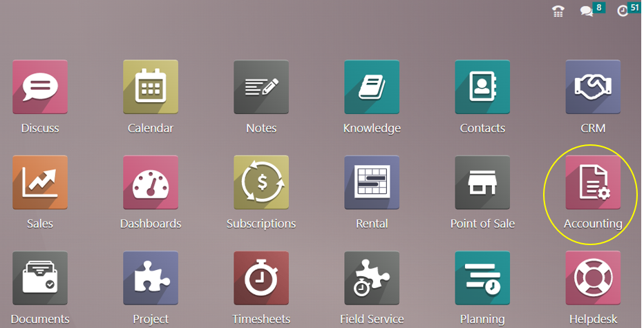Launch the Field Service app
Image resolution: width=644 pixels, height=328 pixels.
click(x=372, y=279)
